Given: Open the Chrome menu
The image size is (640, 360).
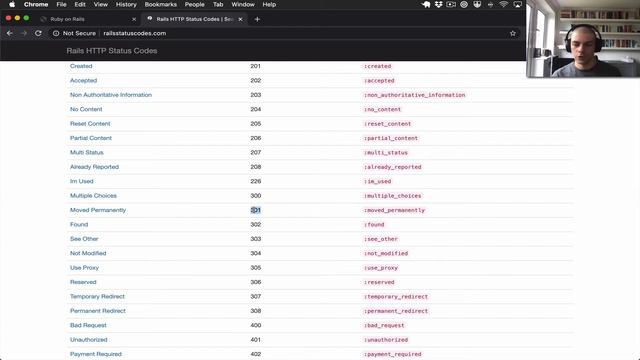Looking at the screenshot, I should pyautogui.click(x=36, y=4).
